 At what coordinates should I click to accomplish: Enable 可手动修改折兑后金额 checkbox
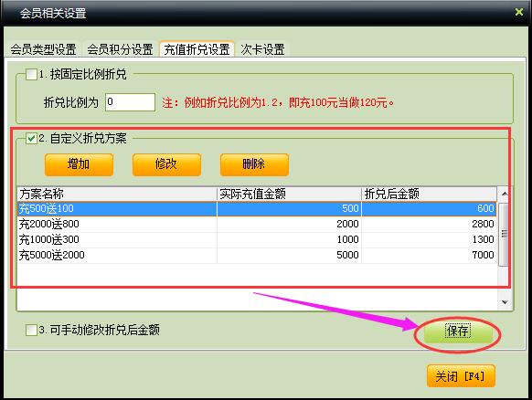point(32,330)
